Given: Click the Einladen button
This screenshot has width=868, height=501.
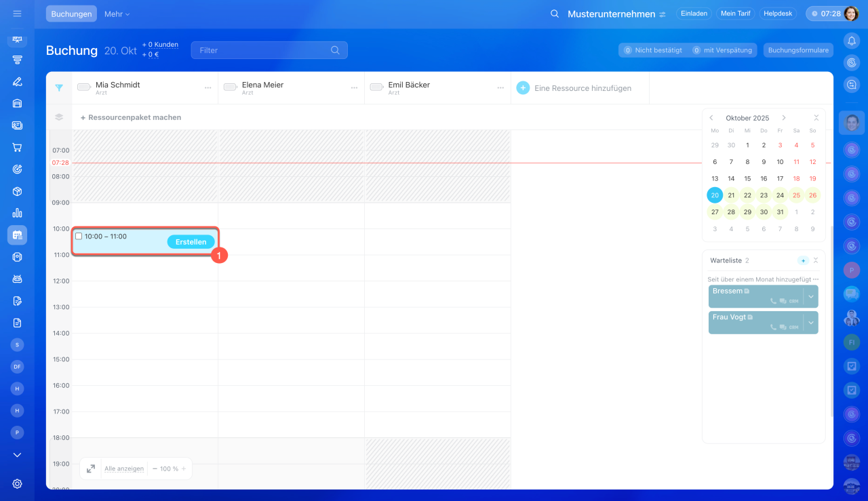Looking at the screenshot, I should [x=694, y=14].
